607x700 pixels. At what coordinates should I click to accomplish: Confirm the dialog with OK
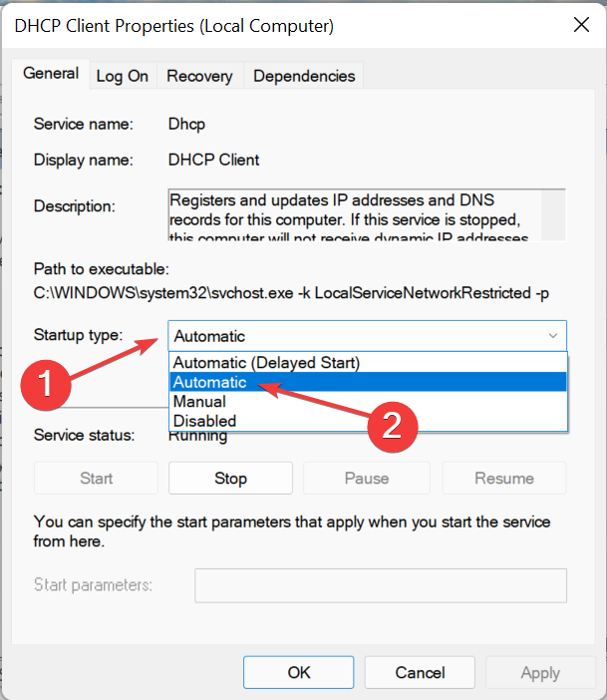(x=299, y=672)
